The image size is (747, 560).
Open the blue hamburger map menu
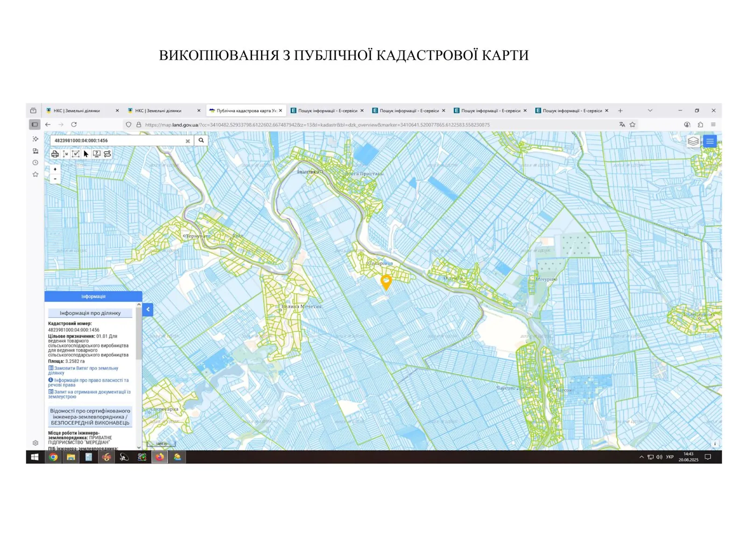[x=710, y=141]
